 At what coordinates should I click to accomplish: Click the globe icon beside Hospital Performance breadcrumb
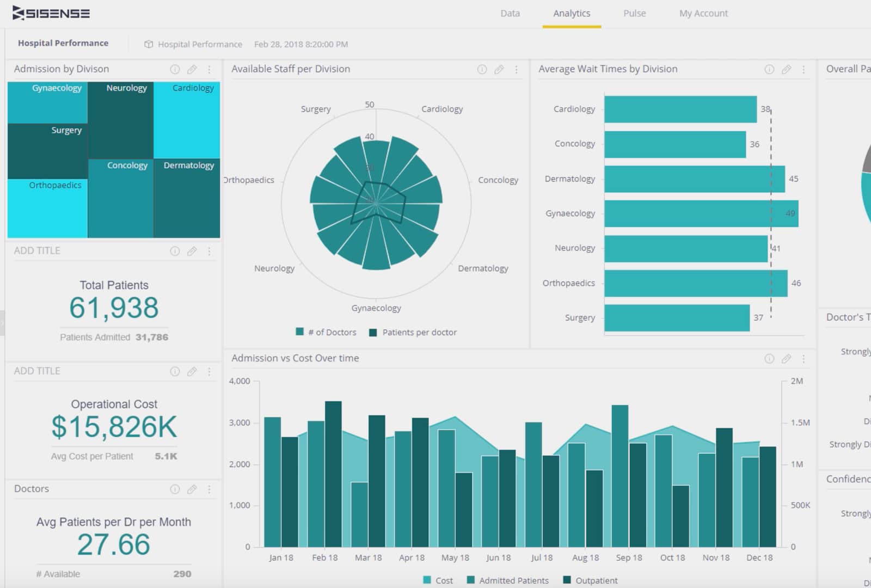[149, 44]
